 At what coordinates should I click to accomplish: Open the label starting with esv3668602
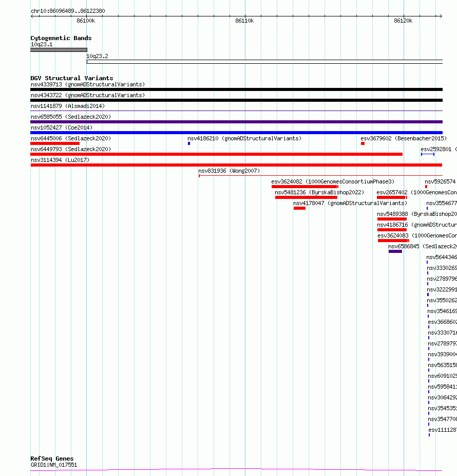(443, 322)
